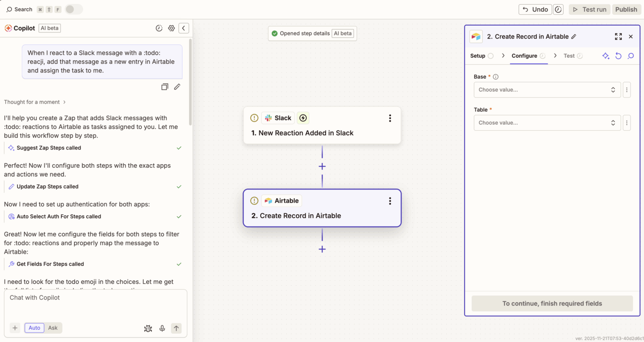Keep Copilot in Auto mode
The image size is (644, 342).
pyautogui.click(x=34, y=328)
